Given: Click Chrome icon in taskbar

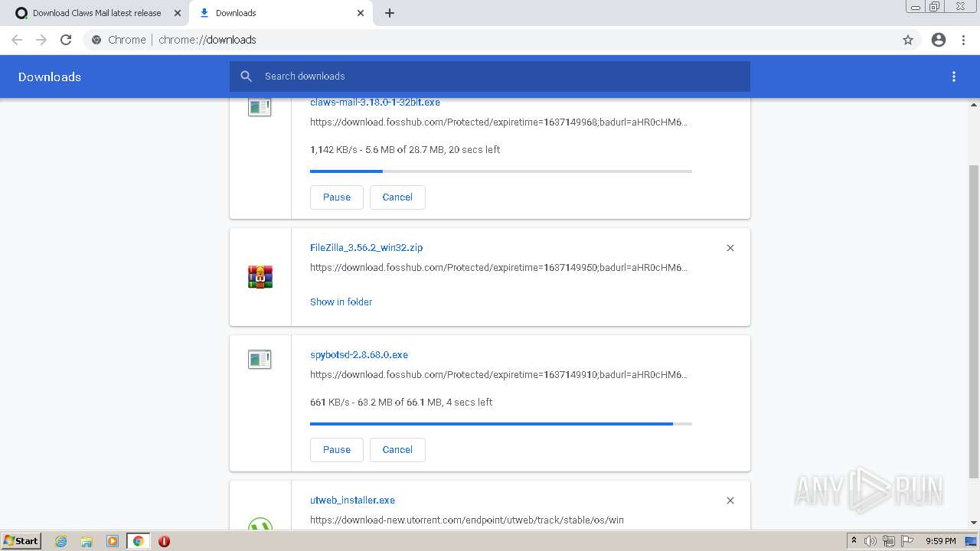Looking at the screenshot, I should (139, 541).
